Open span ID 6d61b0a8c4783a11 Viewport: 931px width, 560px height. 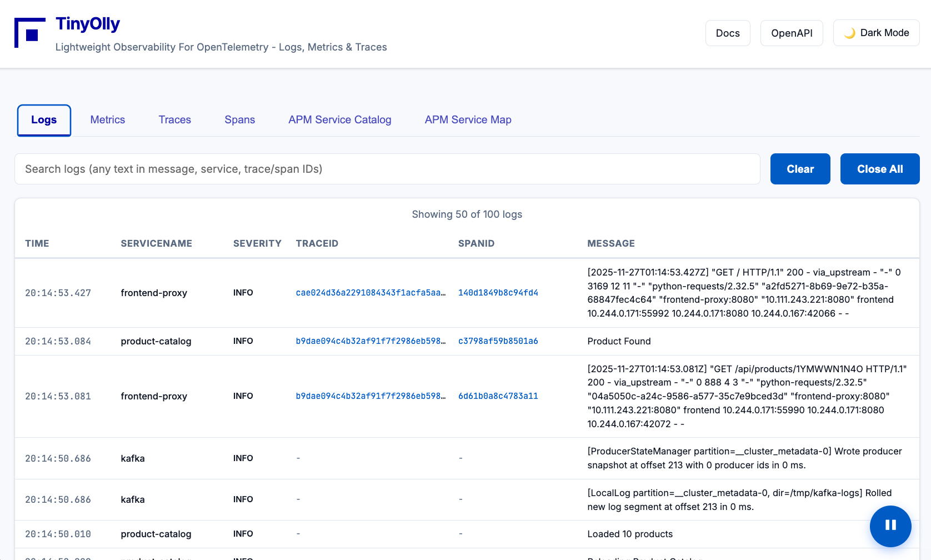tap(498, 396)
